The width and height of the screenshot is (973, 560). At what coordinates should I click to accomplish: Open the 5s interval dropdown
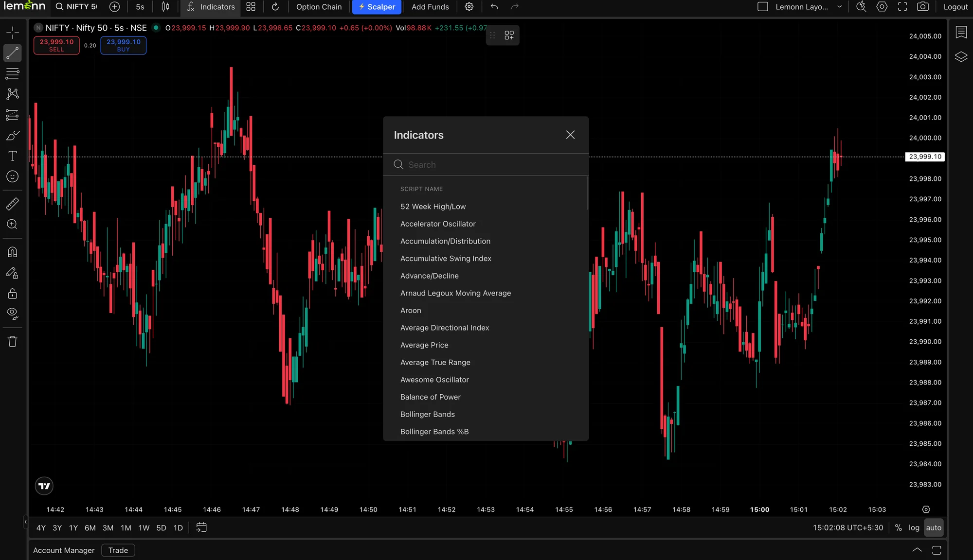pyautogui.click(x=140, y=7)
